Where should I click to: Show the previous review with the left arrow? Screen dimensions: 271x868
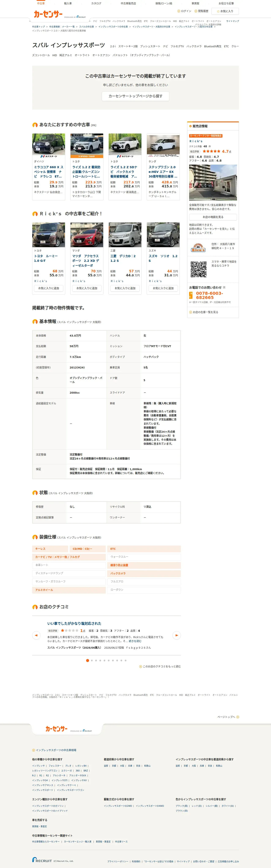point(36,635)
